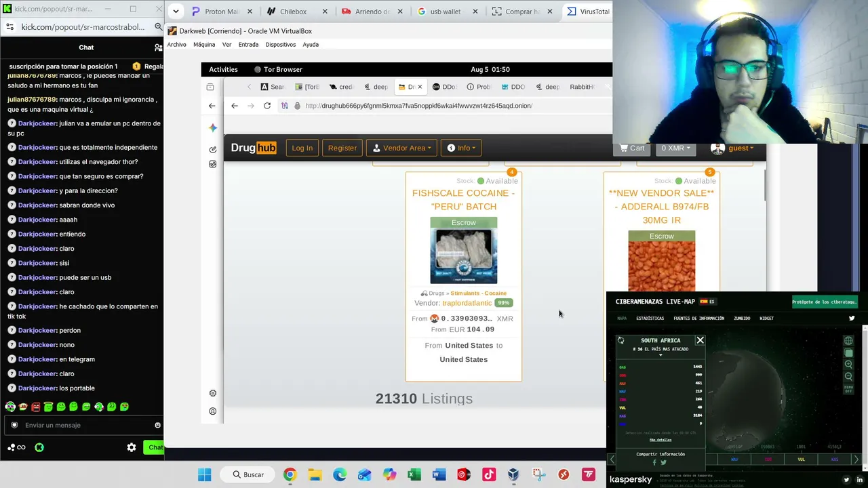Screen dimensions: 868x488
Task: Open ESTADÍSTICAS tab on Kaspersky map
Action: pos(650,318)
